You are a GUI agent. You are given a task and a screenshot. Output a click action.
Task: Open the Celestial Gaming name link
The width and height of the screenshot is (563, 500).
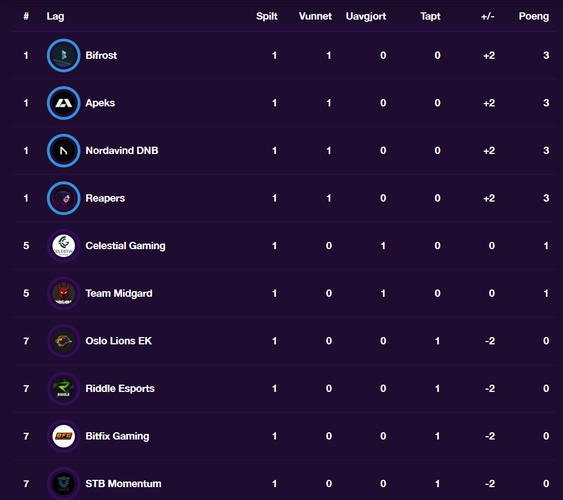point(125,246)
